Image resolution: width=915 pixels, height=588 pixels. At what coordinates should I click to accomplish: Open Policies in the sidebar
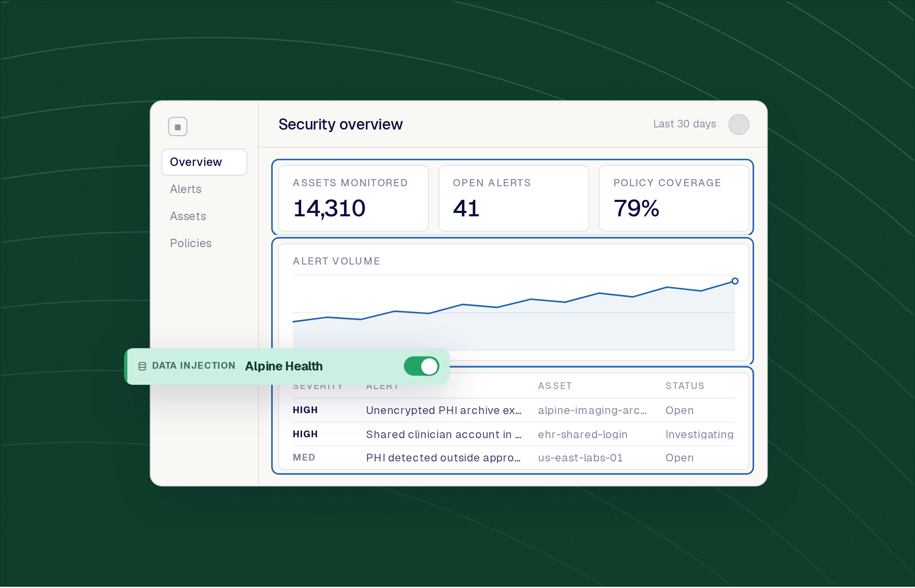191,243
